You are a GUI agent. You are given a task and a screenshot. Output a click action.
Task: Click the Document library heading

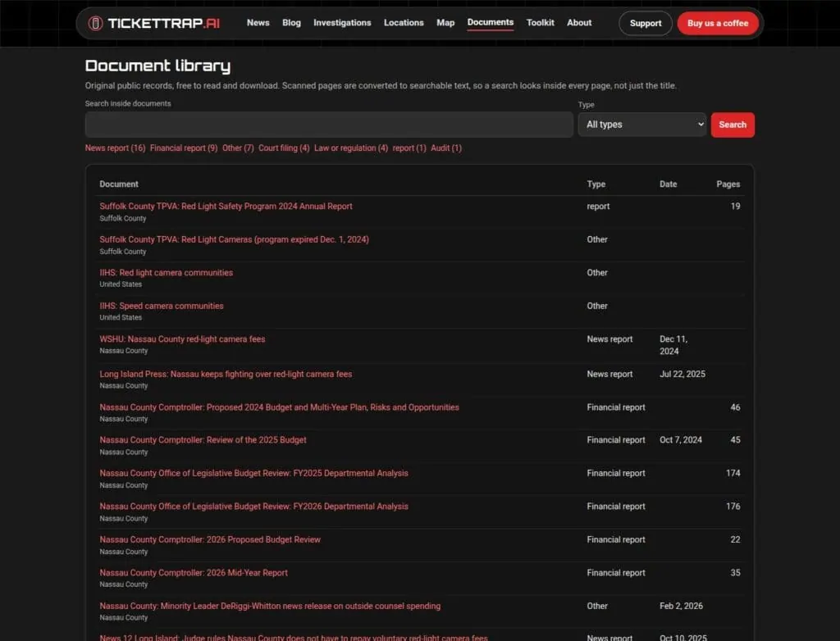coord(157,66)
